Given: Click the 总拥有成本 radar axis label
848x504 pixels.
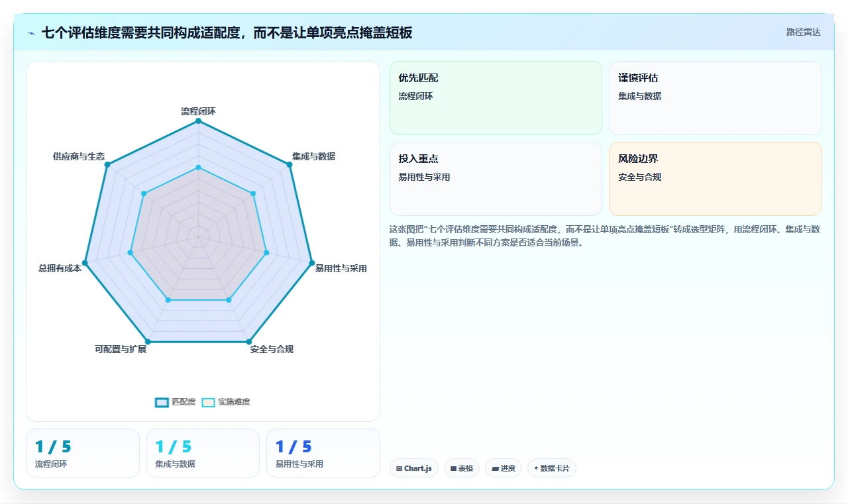Looking at the screenshot, I should coord(60,268).
